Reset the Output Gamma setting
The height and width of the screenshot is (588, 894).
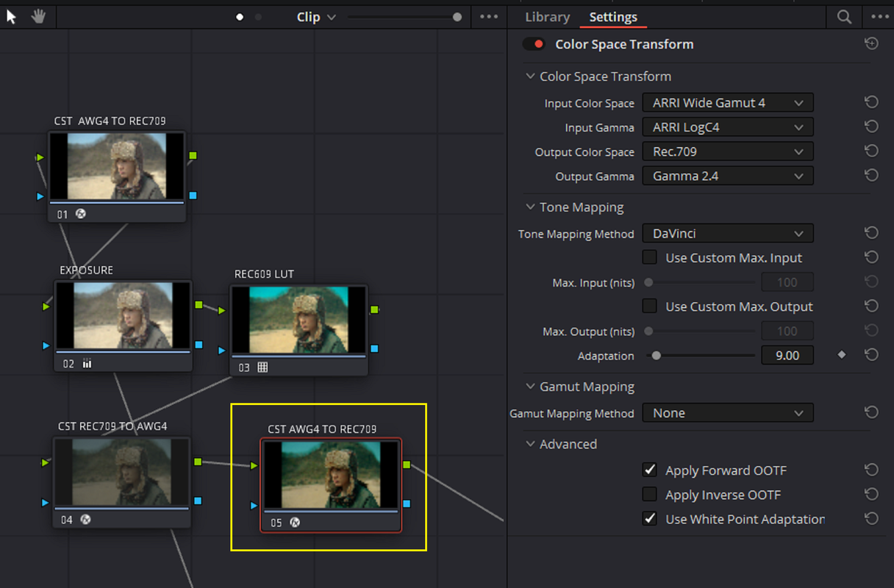point(871,176)
